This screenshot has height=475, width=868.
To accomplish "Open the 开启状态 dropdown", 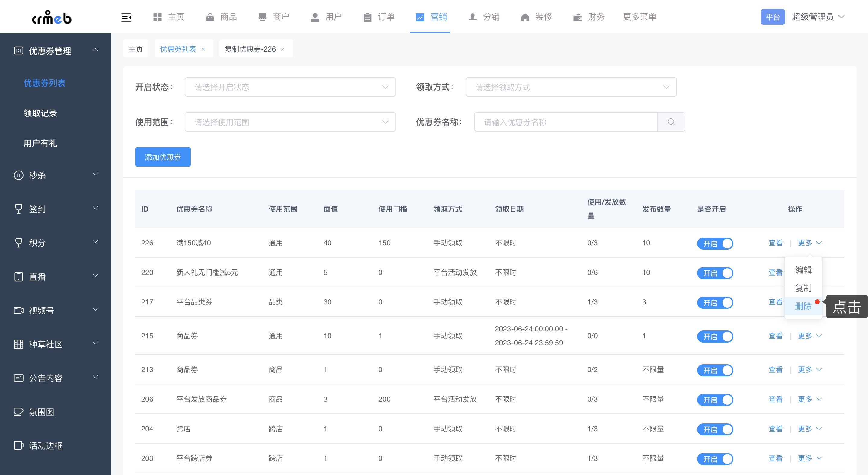I will (x=290, y=87).
